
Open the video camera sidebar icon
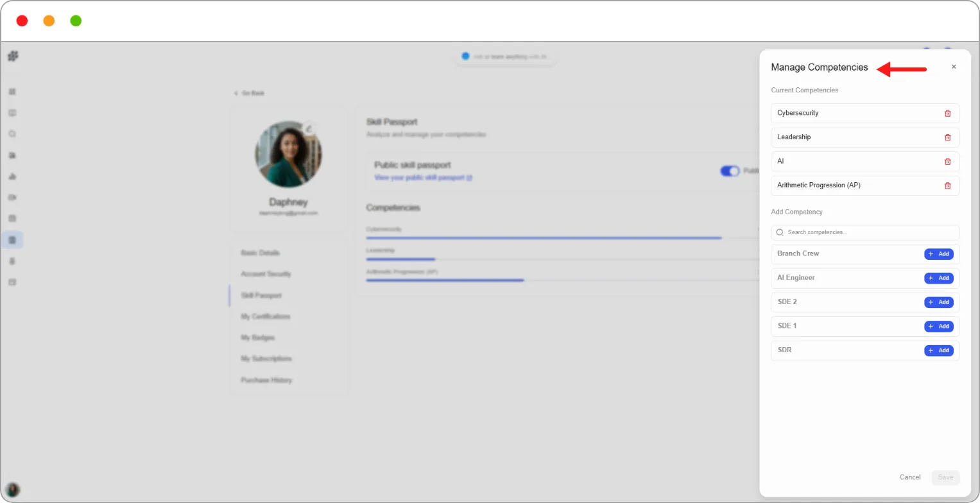coord(12,198)
